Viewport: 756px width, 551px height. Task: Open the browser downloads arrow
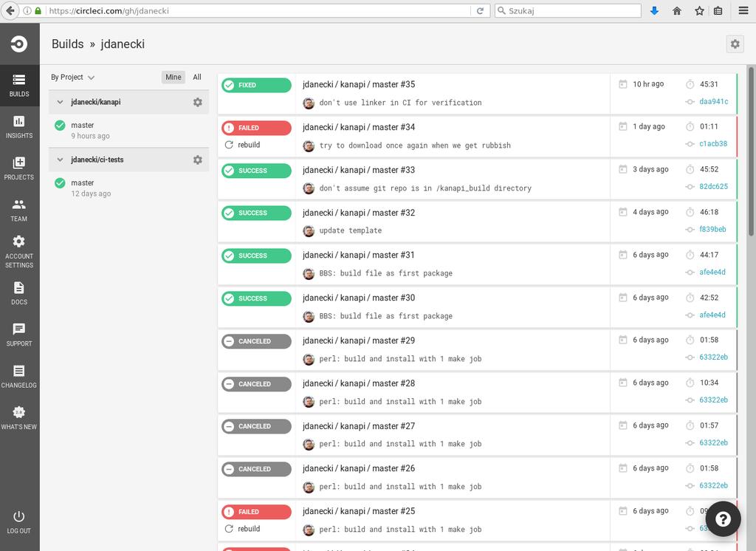[654, 10]
